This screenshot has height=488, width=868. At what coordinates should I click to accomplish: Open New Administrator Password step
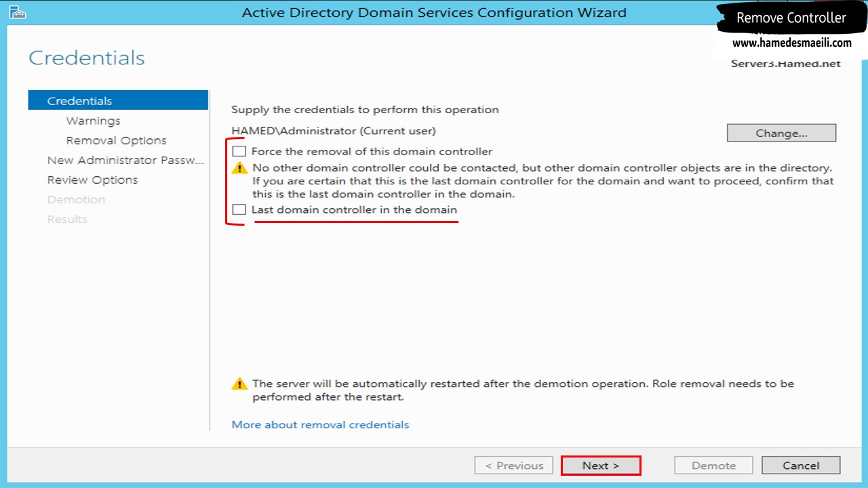click(x=125, y=160)
